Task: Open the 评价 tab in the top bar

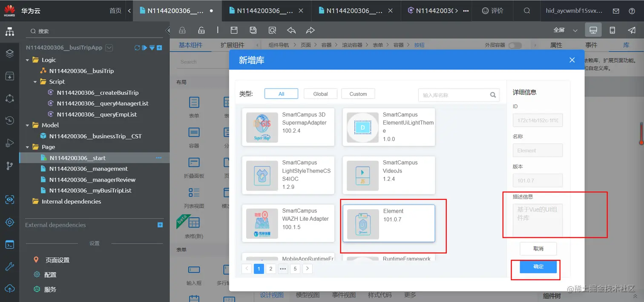Action: (492, 11)
